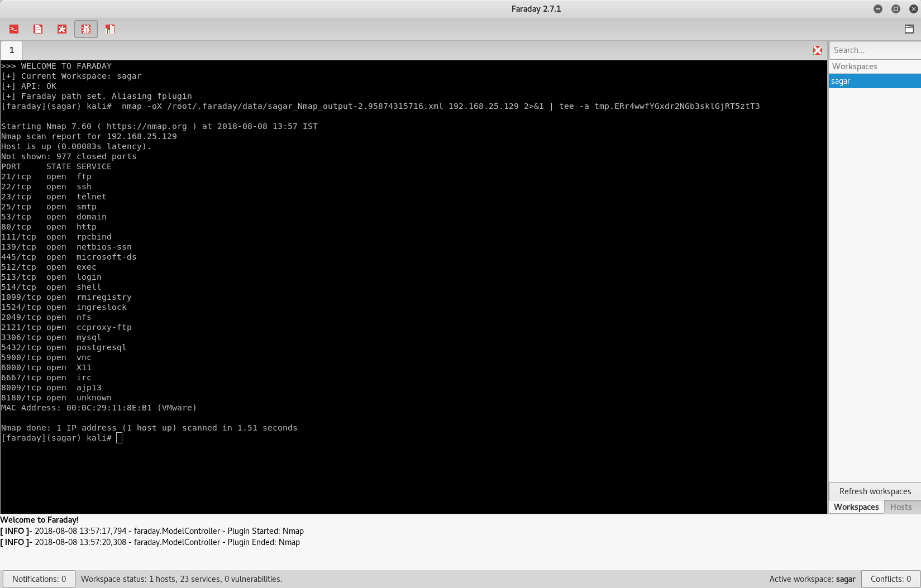Image resolution: width=921 pixels, height=588 pixels.
Task: Click the terminal prompt at the cursor line
Action: 61,438
